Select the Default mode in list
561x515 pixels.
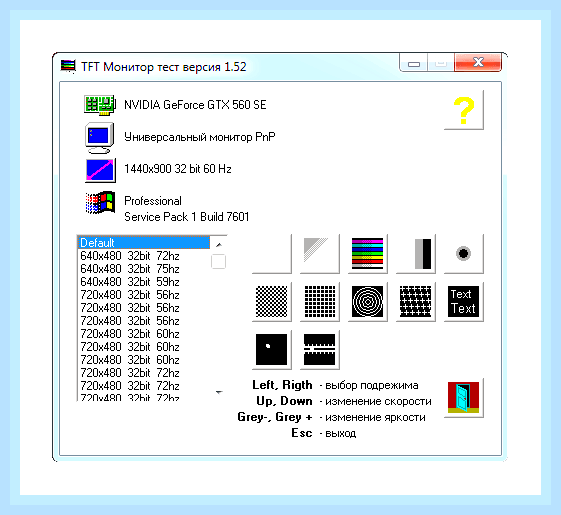pos(143,243)
